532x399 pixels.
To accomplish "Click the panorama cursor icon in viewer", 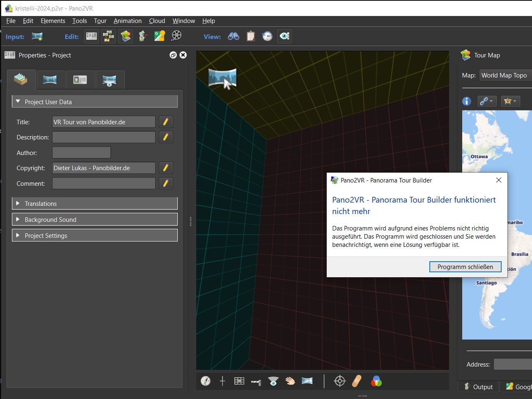I will click(222, 79).
